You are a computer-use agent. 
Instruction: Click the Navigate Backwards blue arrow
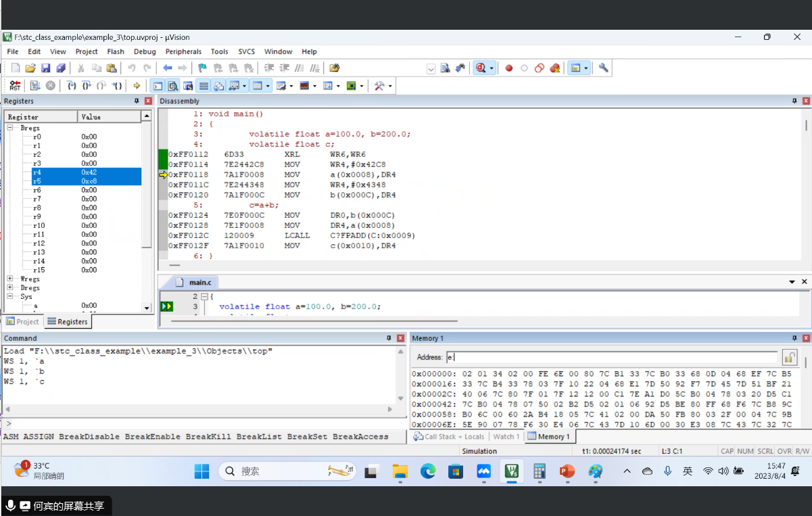167,68
